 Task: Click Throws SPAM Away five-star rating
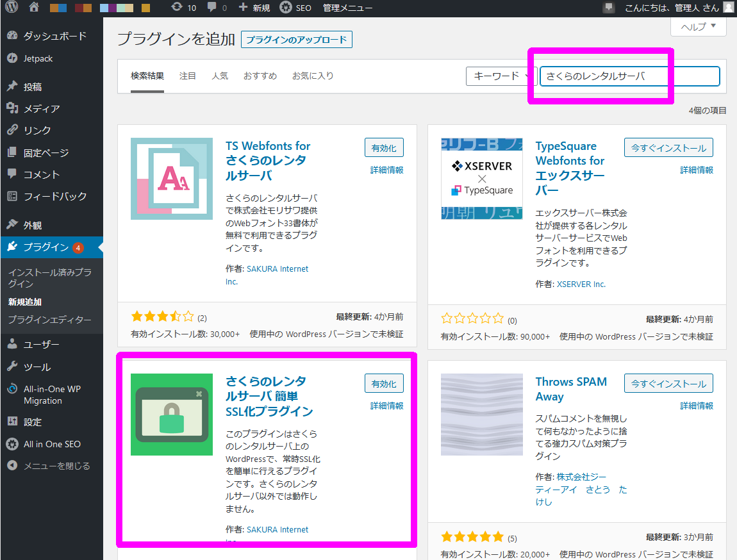point(472,536)
